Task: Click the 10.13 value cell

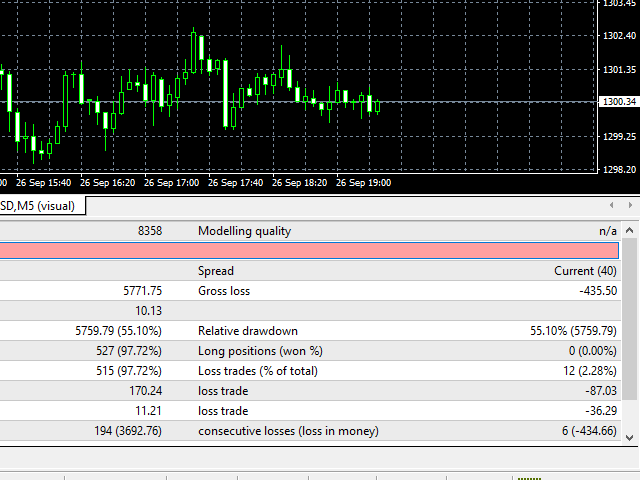Action: (149, 311)
